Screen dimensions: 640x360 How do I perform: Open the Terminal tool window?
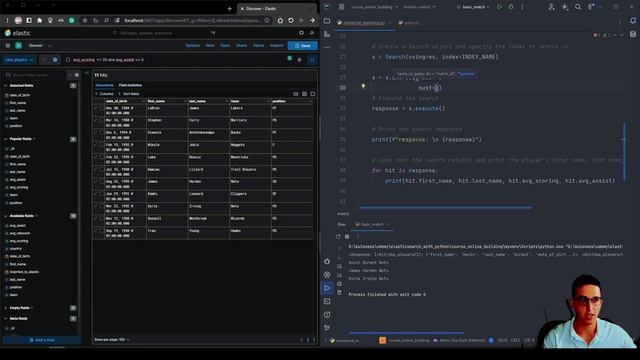[x=327, y=301]
